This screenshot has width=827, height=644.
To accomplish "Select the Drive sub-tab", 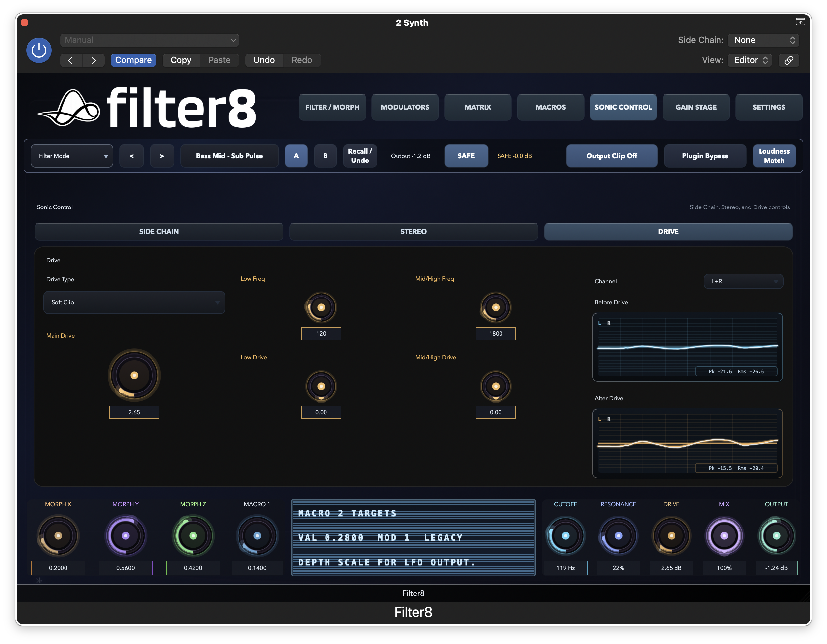I will click(x=668, y=231).
